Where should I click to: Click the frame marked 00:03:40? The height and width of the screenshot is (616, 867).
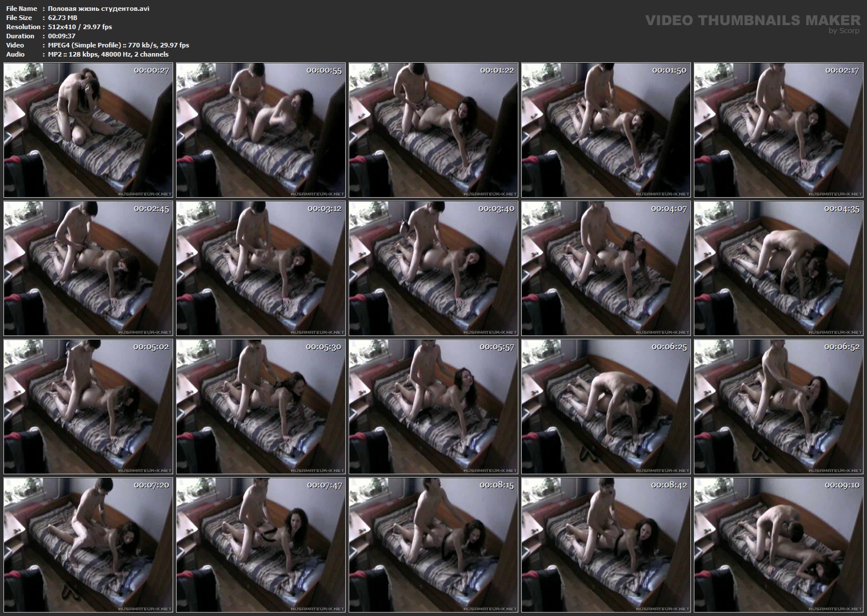(x=433, y=268)
